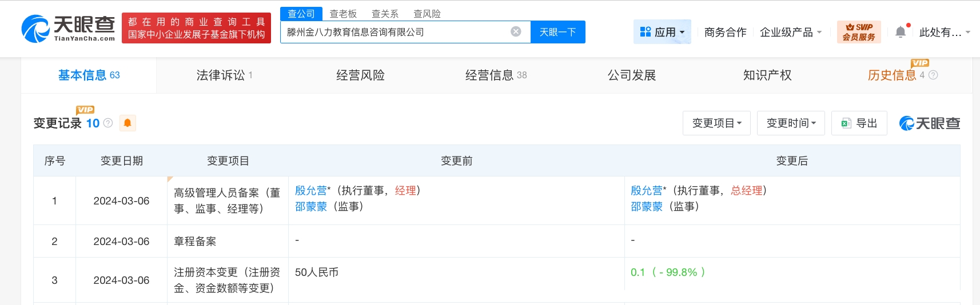The image size is (980, 305).
Task: Click the 应用 grid menu
Action: coord(662,32)
